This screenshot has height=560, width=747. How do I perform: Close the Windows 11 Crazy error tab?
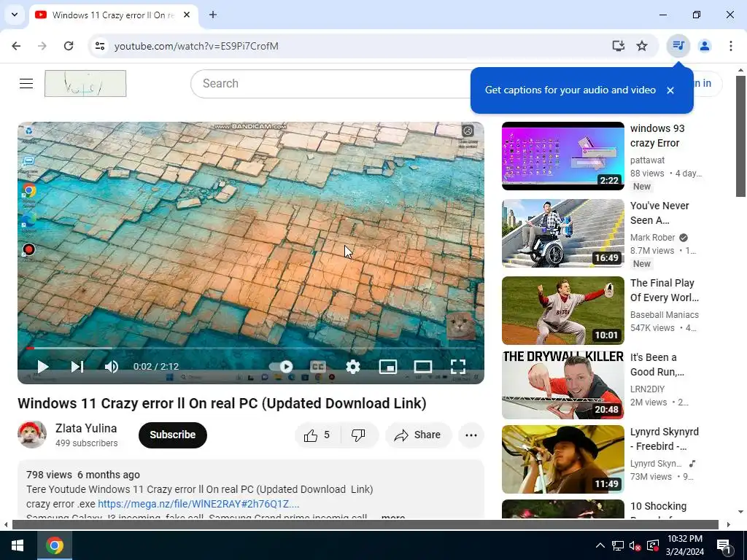[x=187, y=15]
